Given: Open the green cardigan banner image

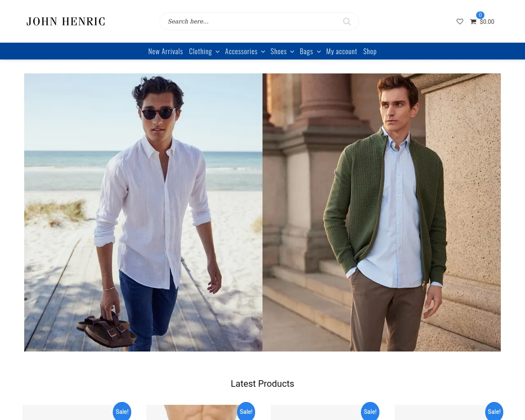Looking at the screenshot, I should [x=381, y=212].
